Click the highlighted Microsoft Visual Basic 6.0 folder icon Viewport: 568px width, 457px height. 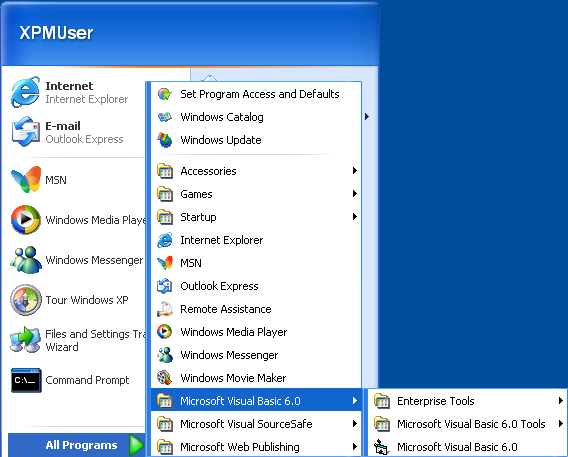point(165,401)
